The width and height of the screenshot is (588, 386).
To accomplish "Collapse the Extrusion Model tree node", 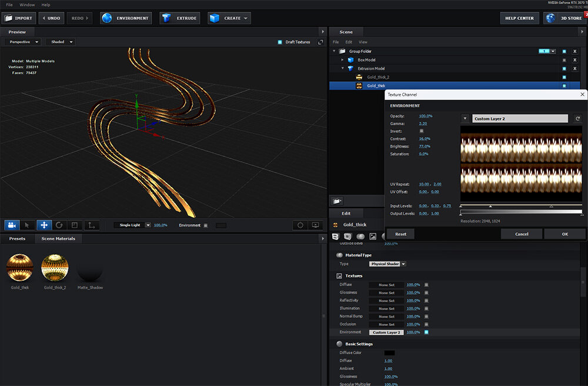I will click(x=342, y=68).
